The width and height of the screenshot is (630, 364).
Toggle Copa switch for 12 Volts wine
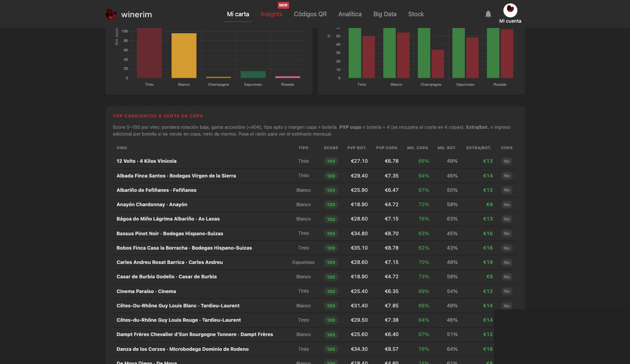pyautogui.click(x=506, y=161)
